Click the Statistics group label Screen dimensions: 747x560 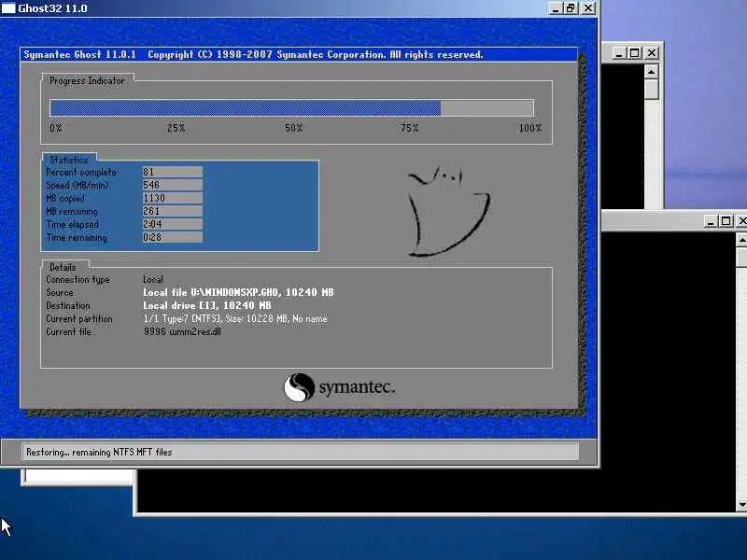click(69, 160)
